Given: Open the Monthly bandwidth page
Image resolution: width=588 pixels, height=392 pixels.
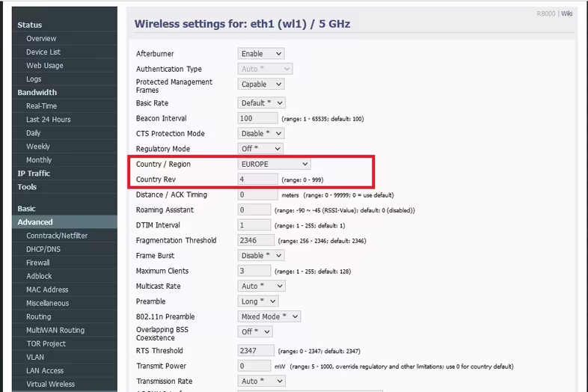Looking at the screenshot, I should [39, 160].
